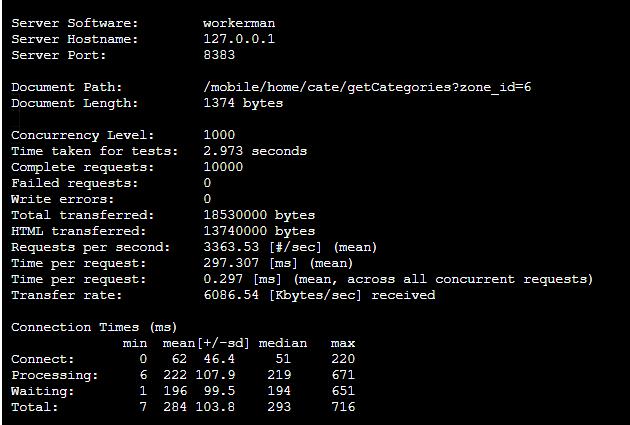Click the Total row max value 716

click(343, 407)
